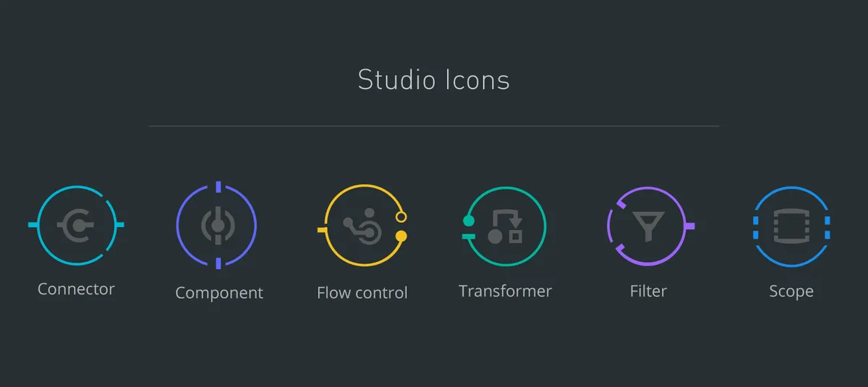This screenshot has height=387, width=868.
Task: Click the hollow yellow ring on Flow control
Action: click(x=401, y=216)
